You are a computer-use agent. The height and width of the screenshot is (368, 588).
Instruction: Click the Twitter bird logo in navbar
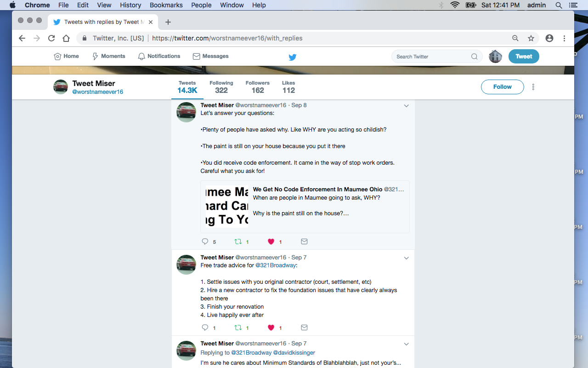292,57
